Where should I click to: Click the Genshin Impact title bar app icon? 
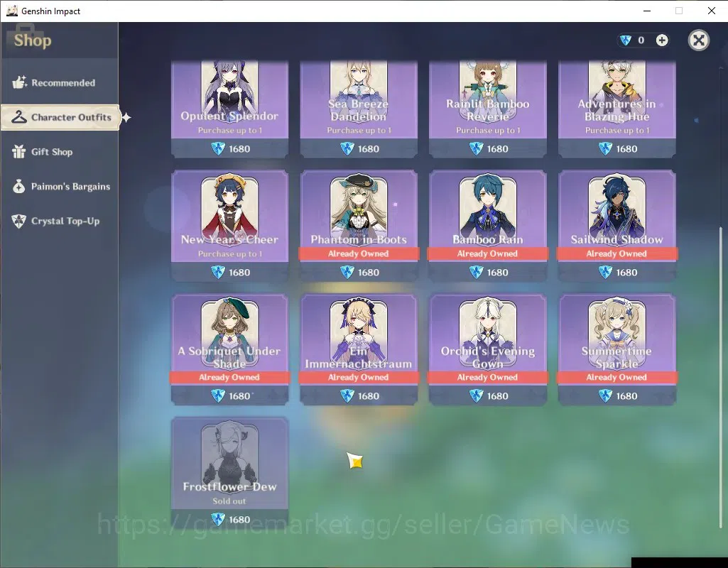[11, 11]
